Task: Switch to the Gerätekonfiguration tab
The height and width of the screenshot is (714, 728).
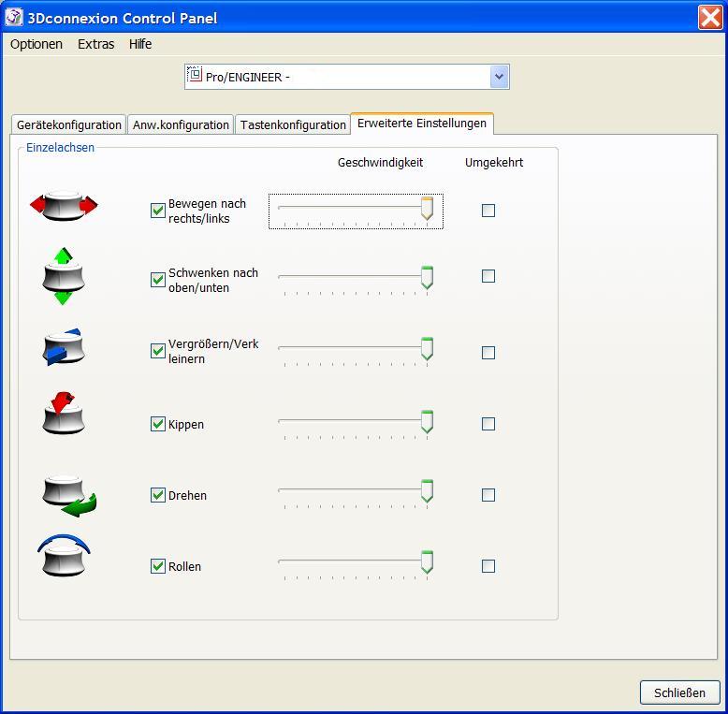Action: pos(68,124)
